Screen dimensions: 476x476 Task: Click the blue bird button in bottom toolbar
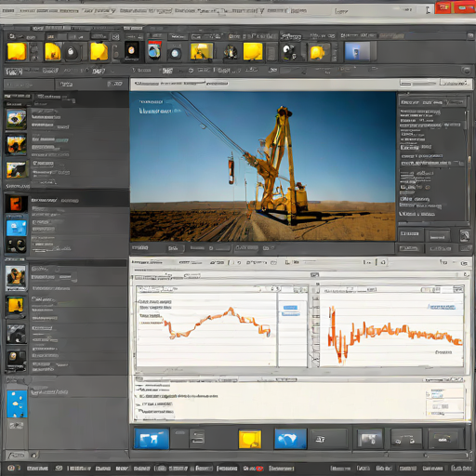pyautogui.click(x=290, y=439)
